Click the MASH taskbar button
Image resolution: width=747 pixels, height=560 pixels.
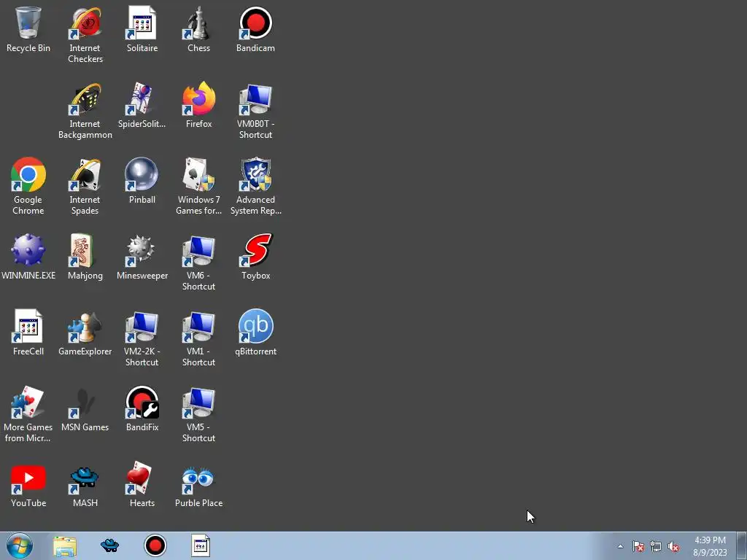click(x=109, y=545)
